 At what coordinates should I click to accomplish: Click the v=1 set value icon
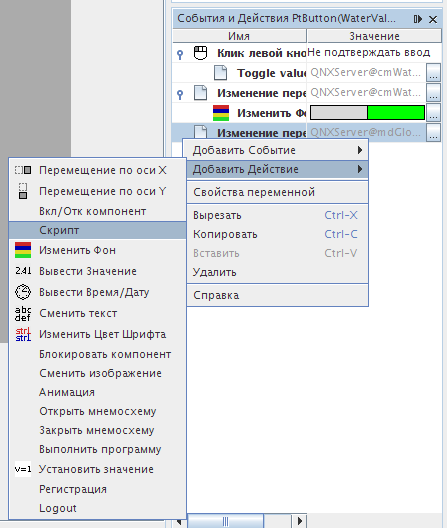pos(23,469)
